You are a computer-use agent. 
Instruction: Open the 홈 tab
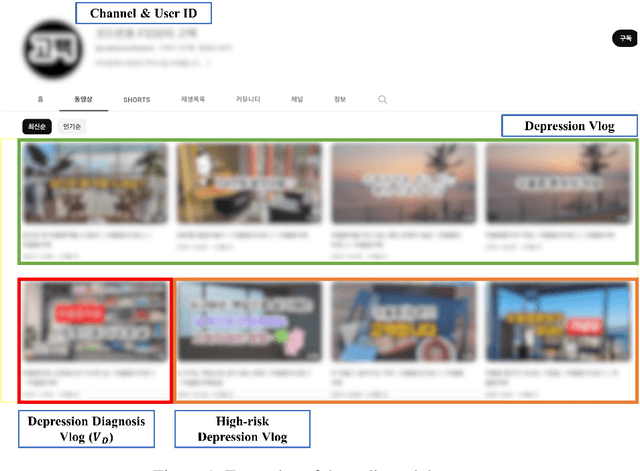[40, 100]
